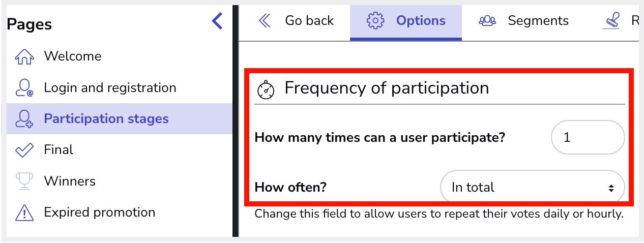Click the stopwatch icon beside Frequency of participation
The image size is (644, 243).
[266, 89]
